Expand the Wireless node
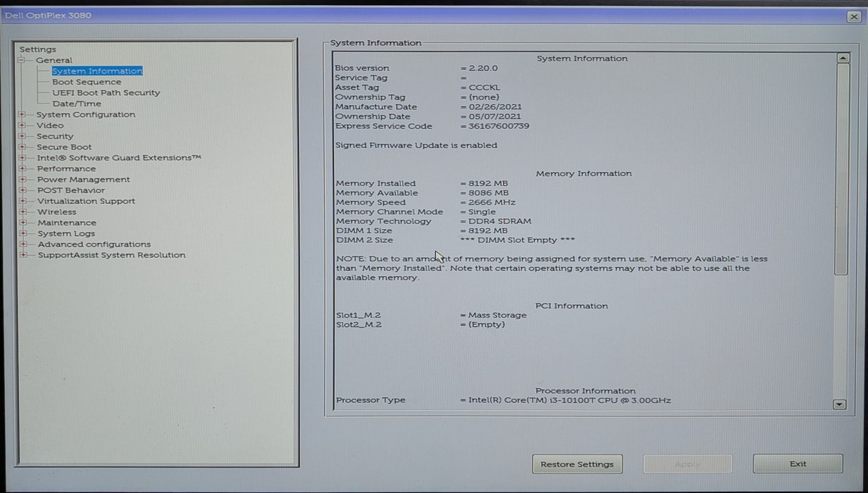This screenshot has height=493, width=868. pos(23,212)
